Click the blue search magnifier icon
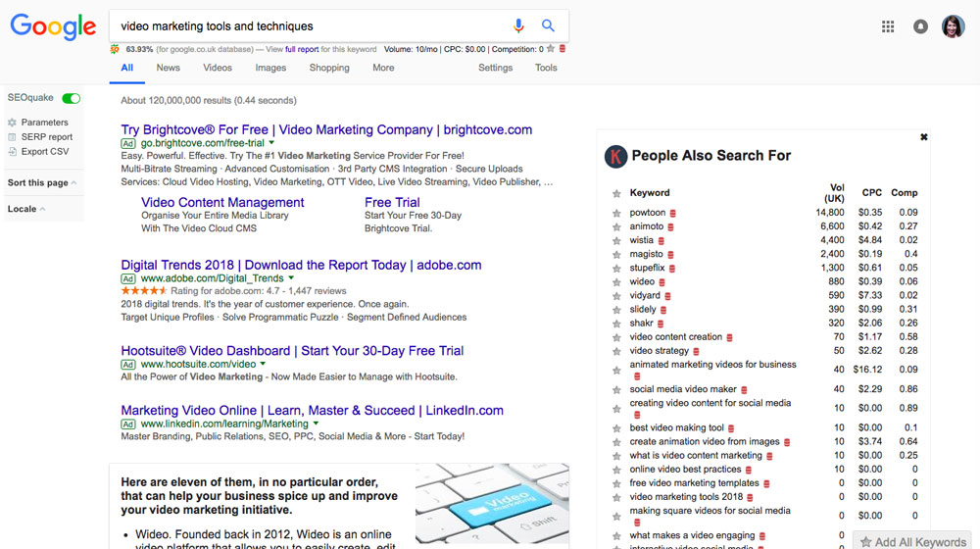Image resolution: width=980 pixels, height=549 pixels. click(x=548, y=26)
